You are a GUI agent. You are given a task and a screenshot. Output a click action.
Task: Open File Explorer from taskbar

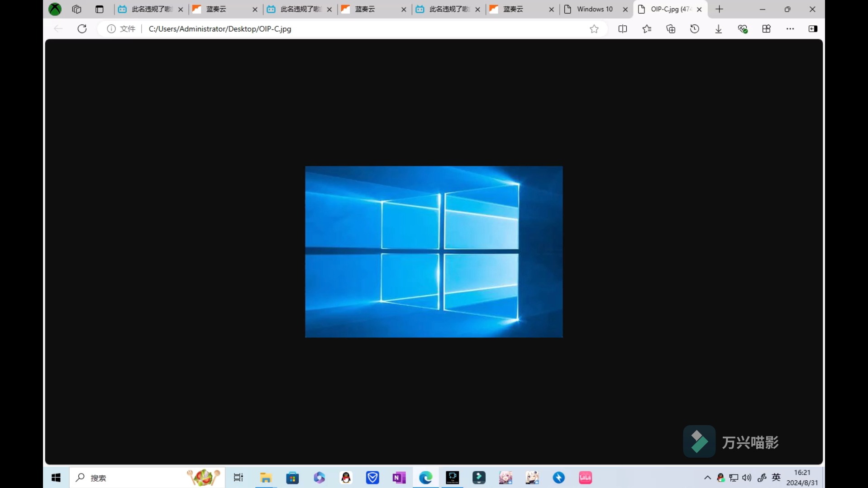point(266,478)
